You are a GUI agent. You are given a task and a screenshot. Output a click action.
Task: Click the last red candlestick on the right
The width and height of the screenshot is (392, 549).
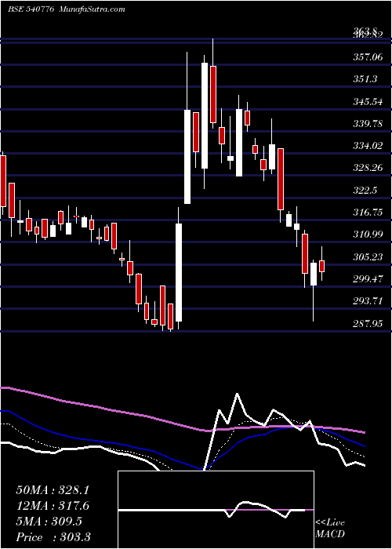[x=322, y=266]
